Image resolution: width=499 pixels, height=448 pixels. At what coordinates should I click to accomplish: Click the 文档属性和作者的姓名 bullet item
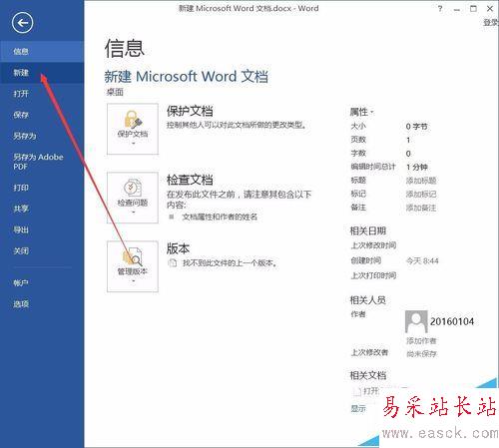point(220,217)
